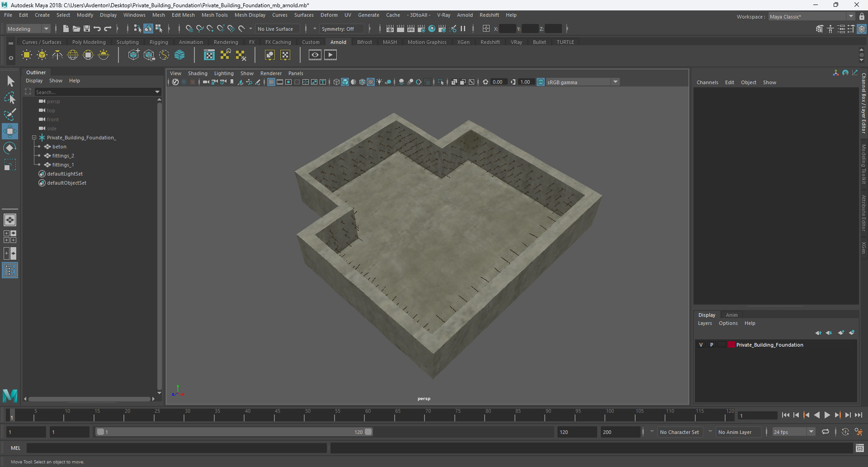Switch to Rendering shelf tab
Image resolution: width=868 pixels, height=467 pixels.
click(226, 42)
